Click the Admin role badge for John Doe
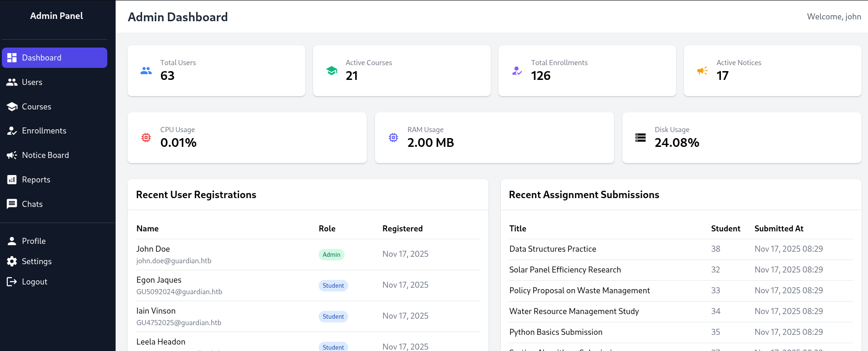Image resolution: width=868 pixels, height=351 pixels. (x=331, y=254)
